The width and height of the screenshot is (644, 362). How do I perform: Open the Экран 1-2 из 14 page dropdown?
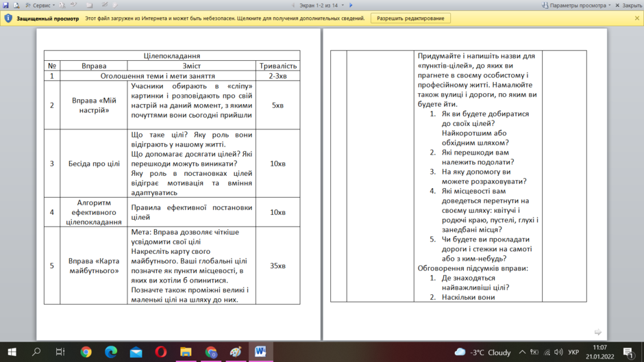tap(321, 5)
